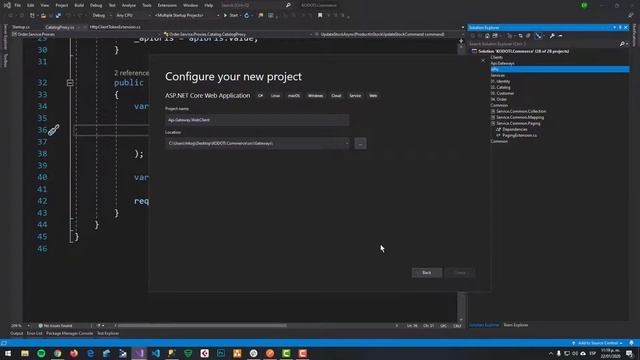Viewport: 640px width, 360px height.
Task: Click the Location path combo box
Action: pyautogui.click(x=257, y=143)
